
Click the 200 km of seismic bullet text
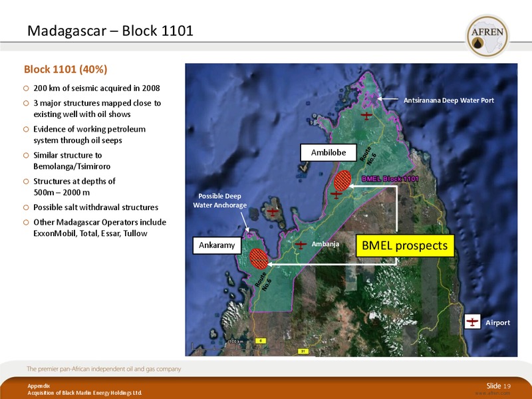[x=96, y=88]
